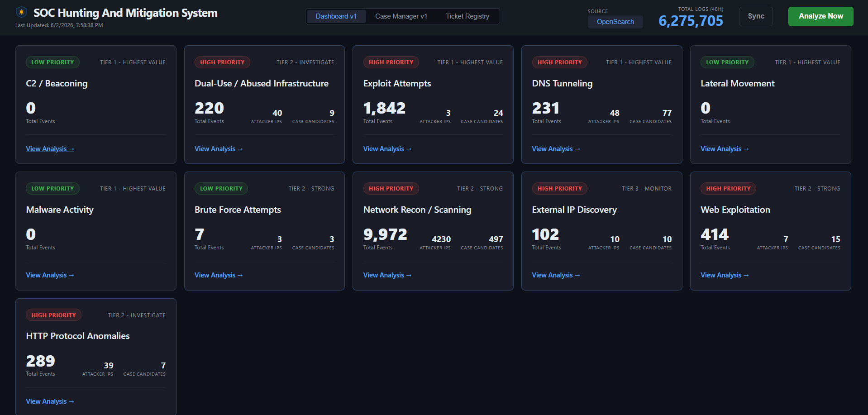
Task: Click the 231 total events value
Action: [546, 108]
